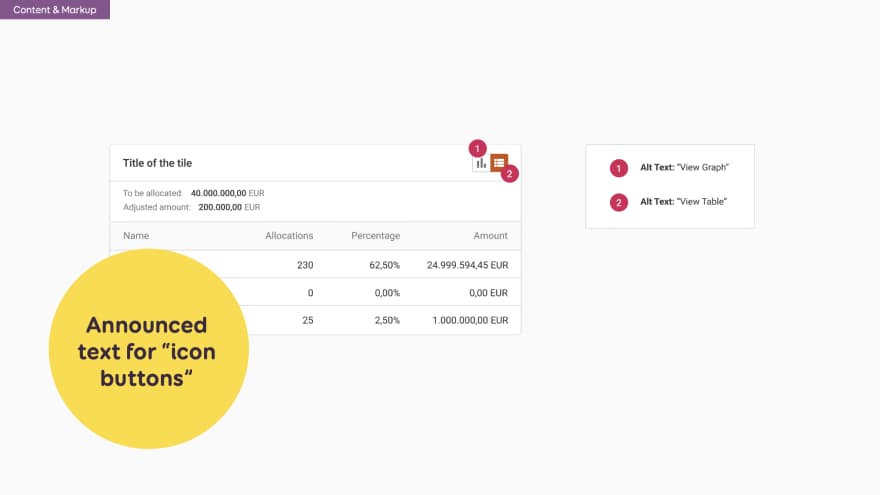
Task: Select the 62,50% percentage cell
Action: [x=384, y=265]
